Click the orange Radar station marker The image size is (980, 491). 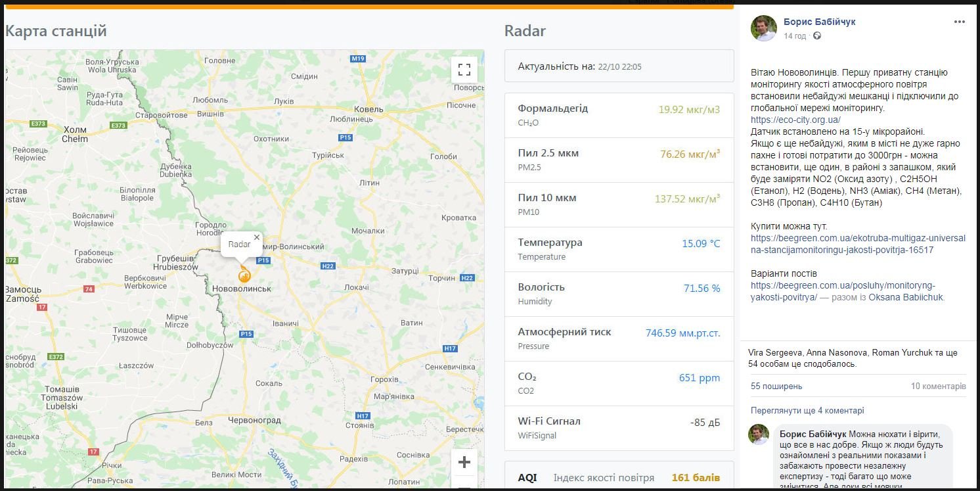(244, 275)
